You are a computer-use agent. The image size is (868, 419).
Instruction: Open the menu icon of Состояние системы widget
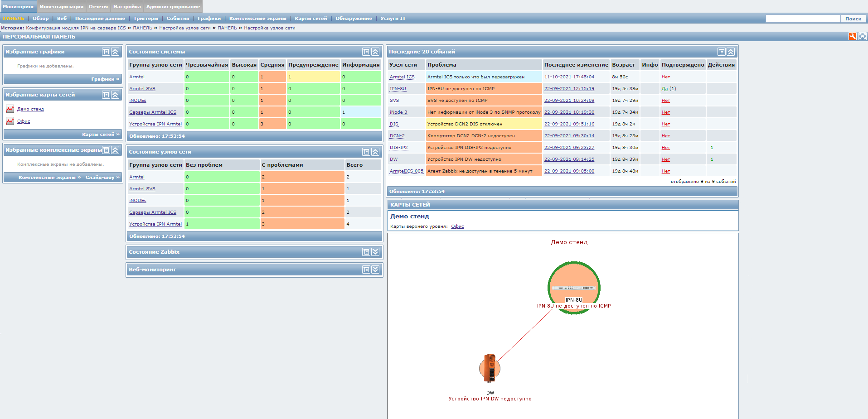coord(366,52)
